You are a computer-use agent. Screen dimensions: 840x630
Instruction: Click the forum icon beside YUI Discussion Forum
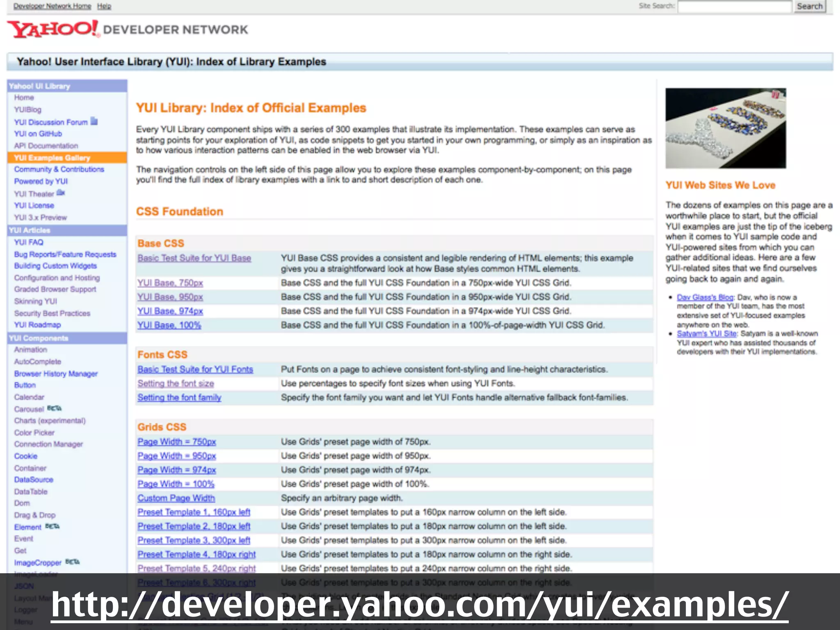point(94,121)
